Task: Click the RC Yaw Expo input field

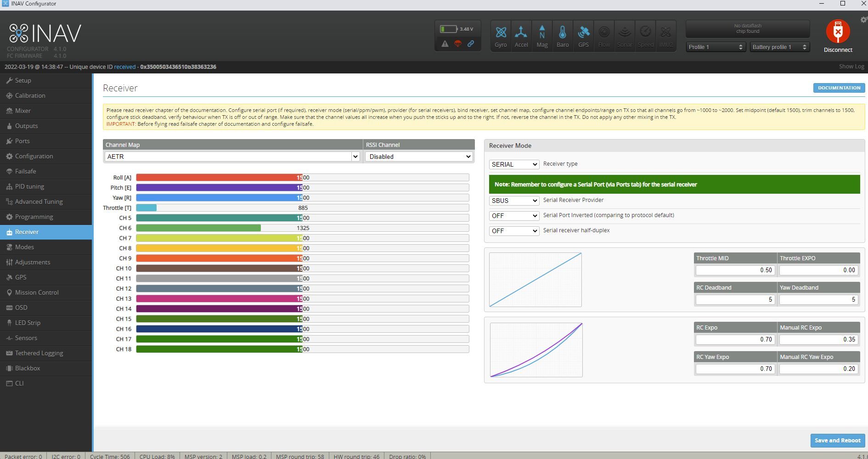Action: point(735,369)
